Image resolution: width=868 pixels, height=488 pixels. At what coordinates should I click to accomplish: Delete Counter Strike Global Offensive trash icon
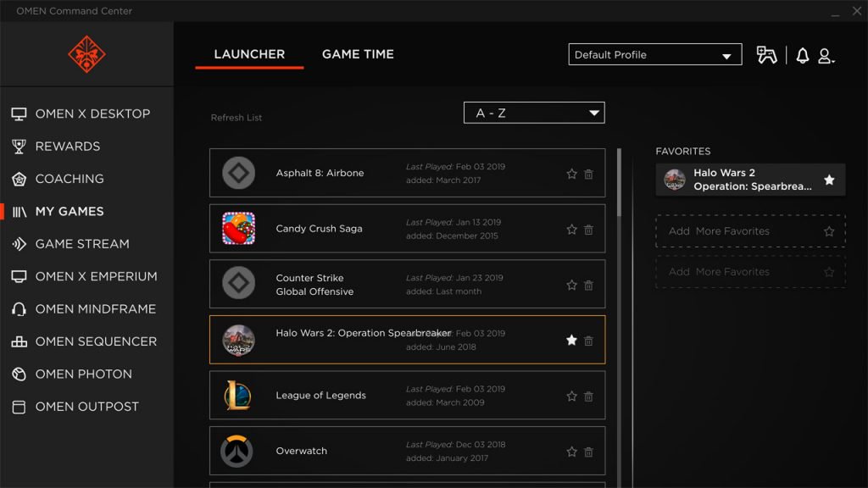(x=588, y=285)
